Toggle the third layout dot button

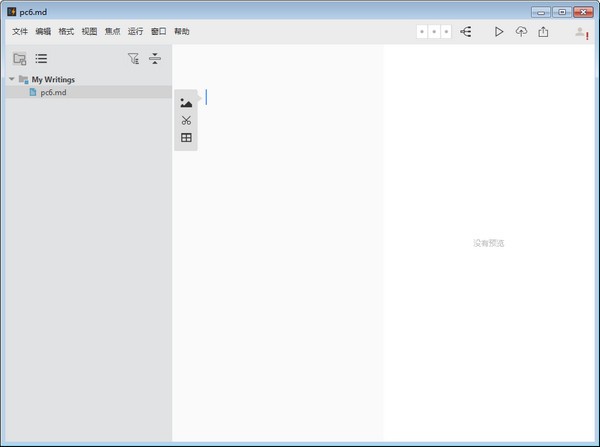click(x=446, y=32)
